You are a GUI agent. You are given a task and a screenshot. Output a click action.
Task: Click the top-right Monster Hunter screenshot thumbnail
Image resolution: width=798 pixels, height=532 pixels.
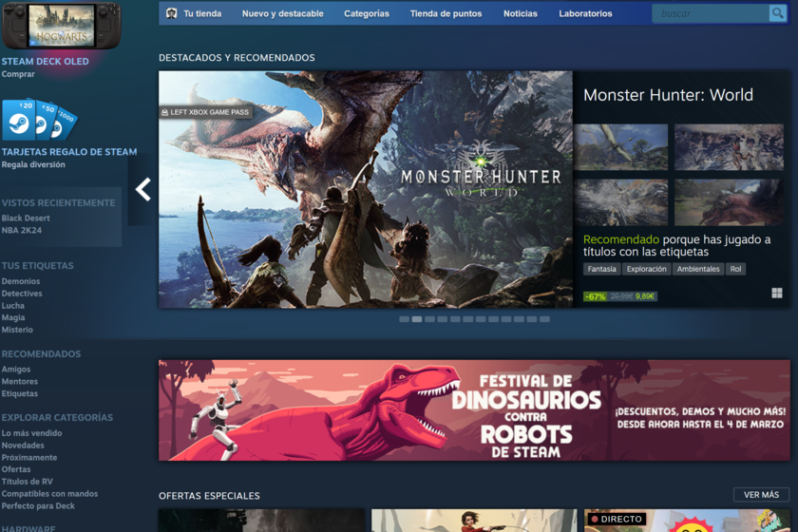(729, 147)
